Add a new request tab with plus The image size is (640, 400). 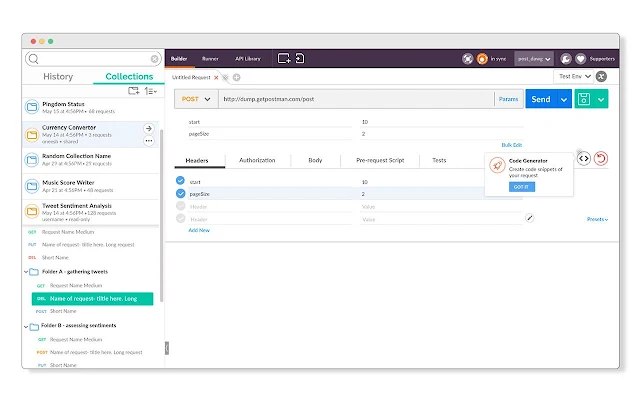coord(236,77)
